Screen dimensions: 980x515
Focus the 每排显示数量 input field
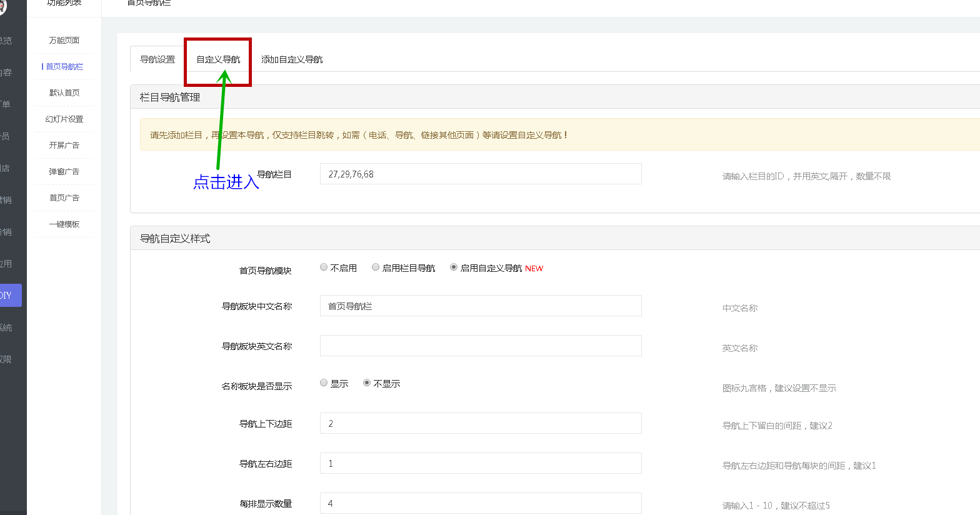(480, 503)
